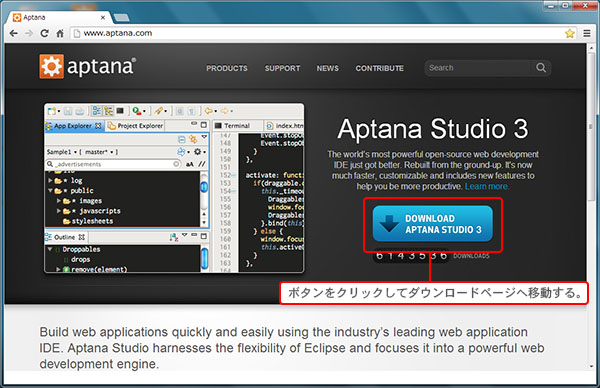Maximize the browser window
This screenshot has height=388, width=600.
pos(566,5)
